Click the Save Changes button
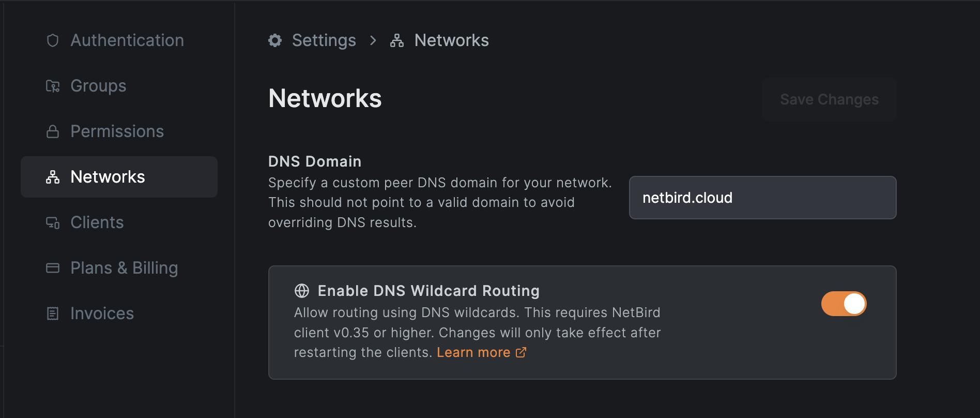Image resolution: width=980 pixels, height=418 pixels. click(830, 99)
